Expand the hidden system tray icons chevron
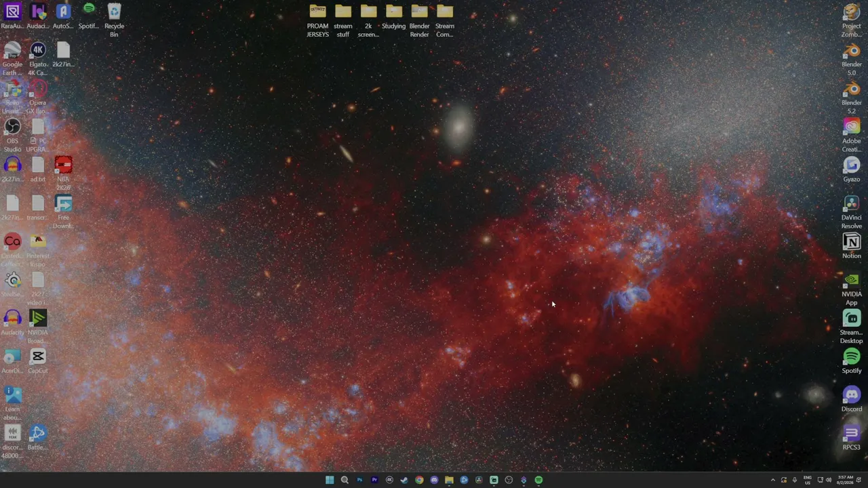 coord(773,480)
